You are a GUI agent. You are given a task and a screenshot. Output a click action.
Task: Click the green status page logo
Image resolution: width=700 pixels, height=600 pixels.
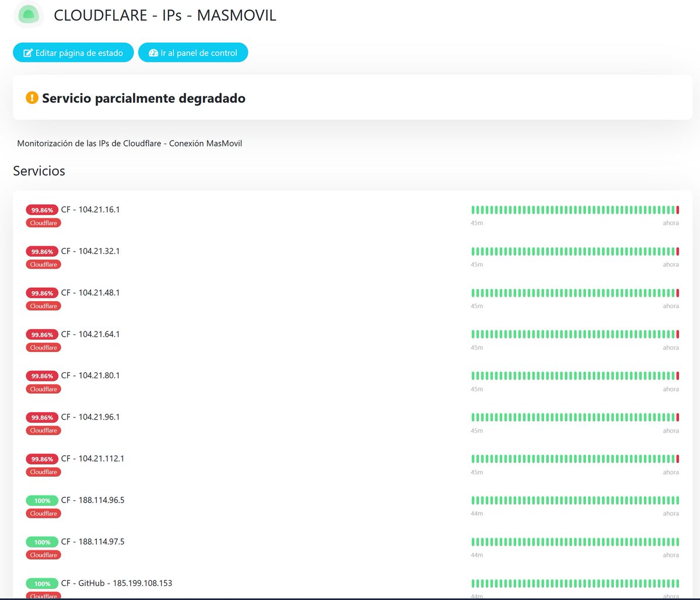[x=28, y=15]
